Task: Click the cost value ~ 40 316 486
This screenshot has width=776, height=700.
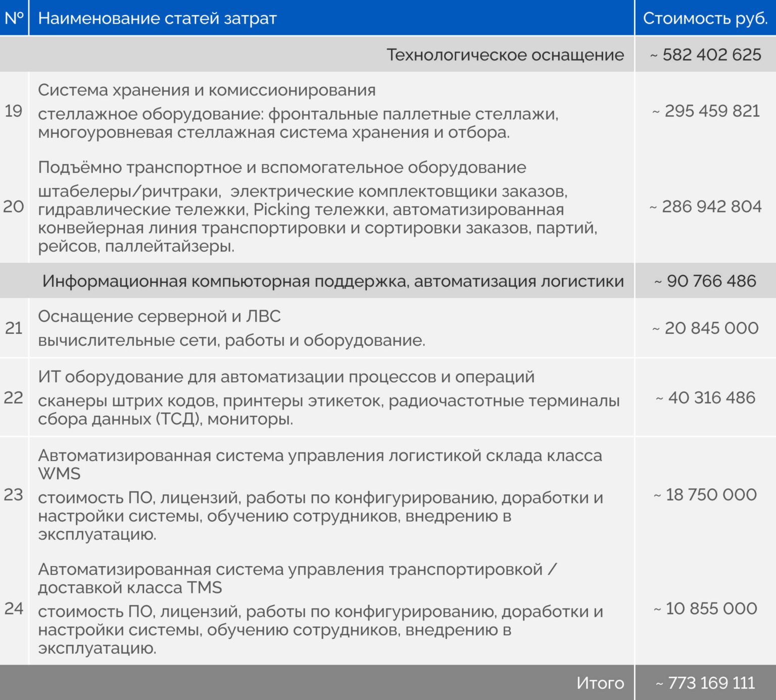Action: point(705,397)
